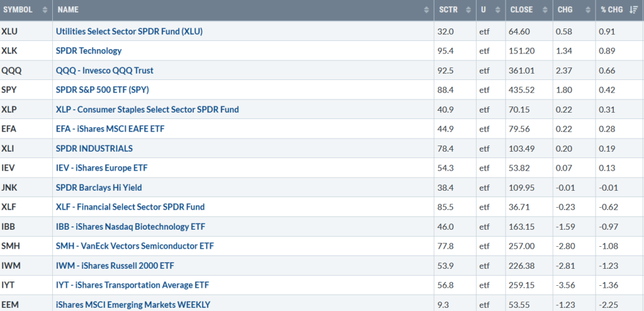The image size is (644, 311).
Task: Click percent change -1.23 for IWM
Action: [x=609, y=266]
